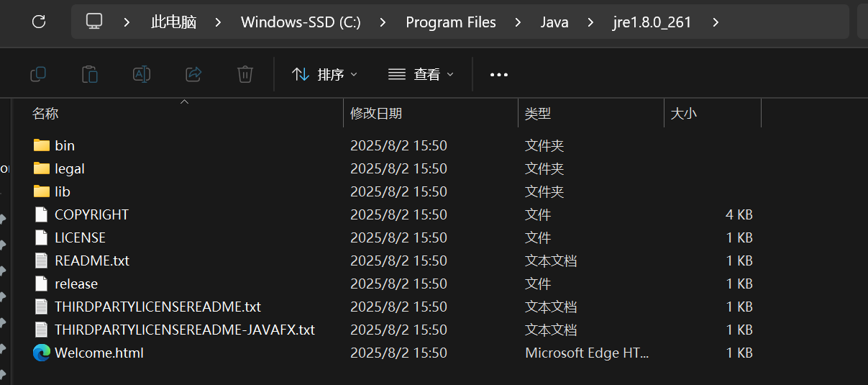Go to Windows-SSD (C:) breadcrumb
The image size is (868, 385).
coord(301,22)
